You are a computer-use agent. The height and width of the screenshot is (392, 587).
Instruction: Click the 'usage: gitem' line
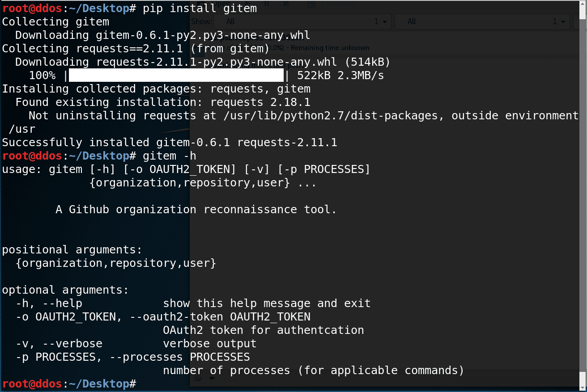point(186,169)
